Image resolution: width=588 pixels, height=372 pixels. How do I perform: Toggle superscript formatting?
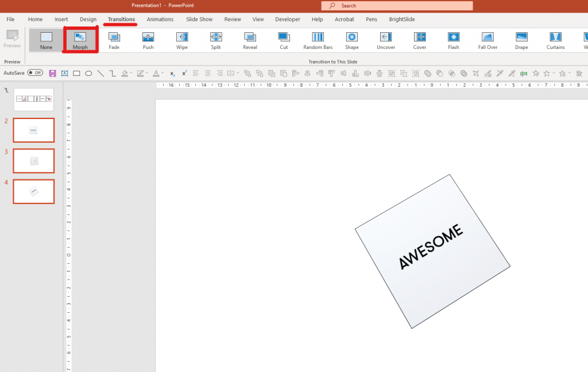coord(184,73)
